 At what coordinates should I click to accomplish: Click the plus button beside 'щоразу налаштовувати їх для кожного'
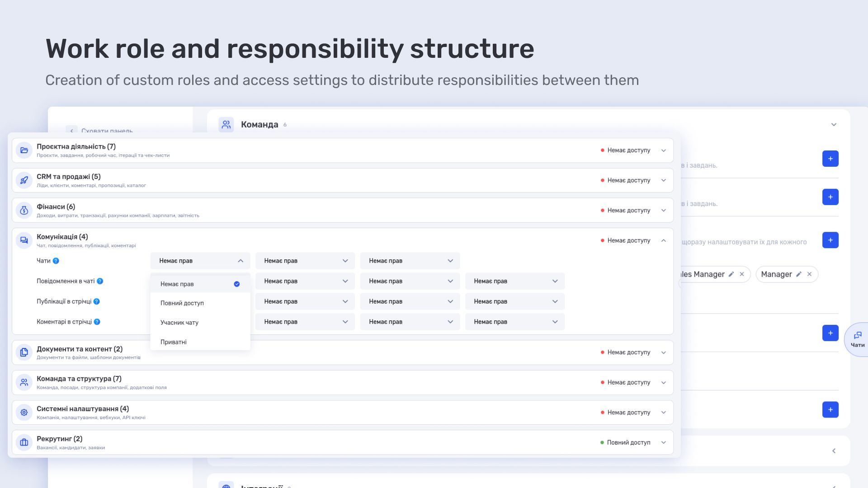coord(830,240)
